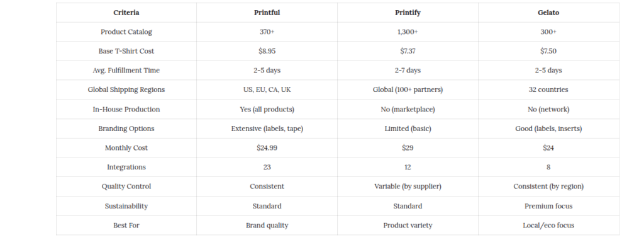
Task: Click Gelato's Premium focus sustainability cell
Action: [548, 206]
